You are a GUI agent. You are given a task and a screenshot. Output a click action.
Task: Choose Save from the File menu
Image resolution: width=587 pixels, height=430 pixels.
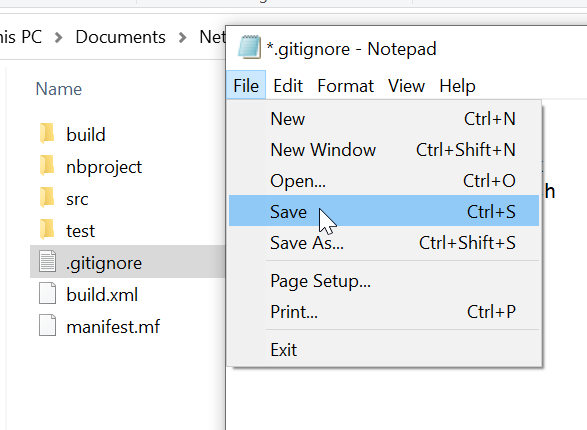(x=384, y=211)
